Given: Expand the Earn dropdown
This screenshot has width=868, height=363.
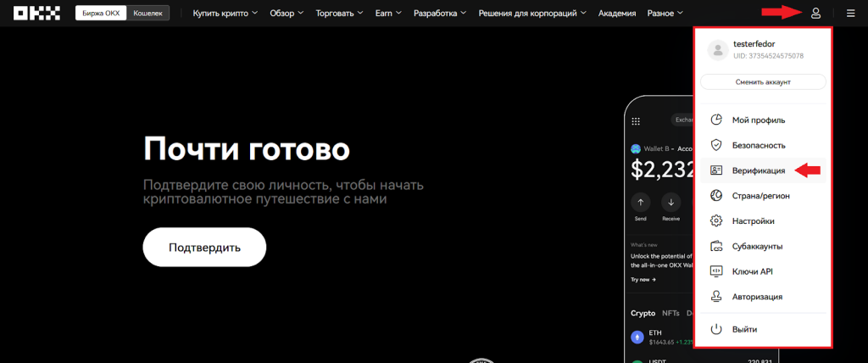Looking at the screenshot, I should pyautogui.click(x=388, y=13).
